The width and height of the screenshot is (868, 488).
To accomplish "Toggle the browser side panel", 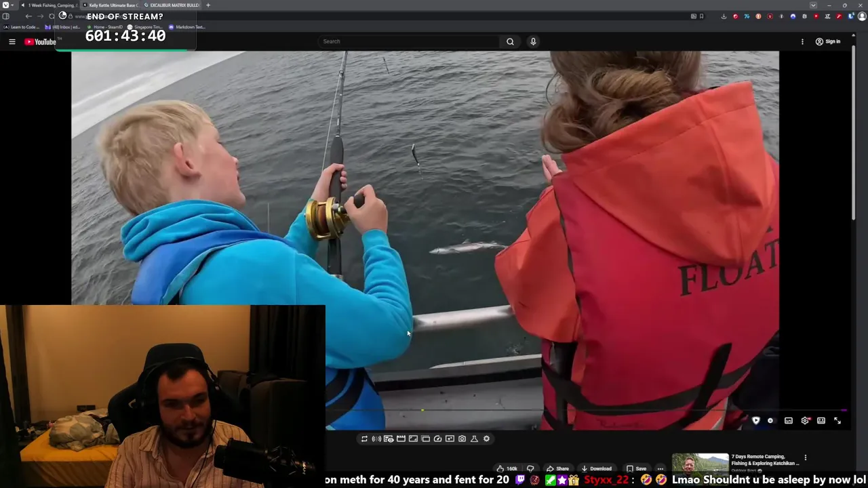I will pyautogui.click(x=5, y=16).
